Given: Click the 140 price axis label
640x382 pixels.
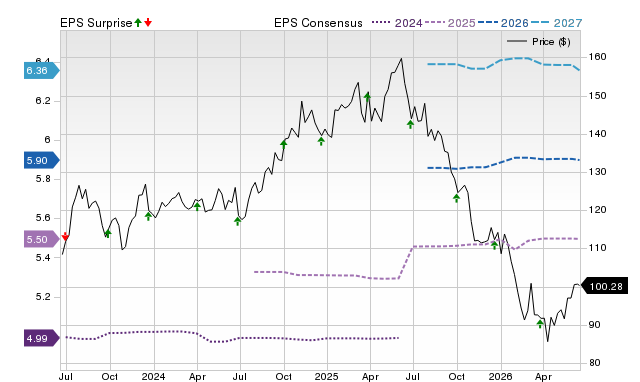Looking at the screenshot, I should point(598,133).
